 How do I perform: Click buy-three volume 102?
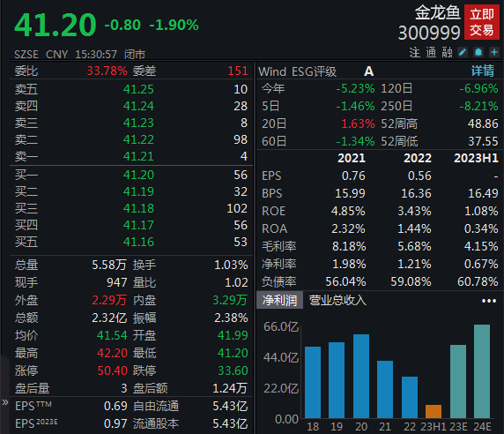[237, 208]
